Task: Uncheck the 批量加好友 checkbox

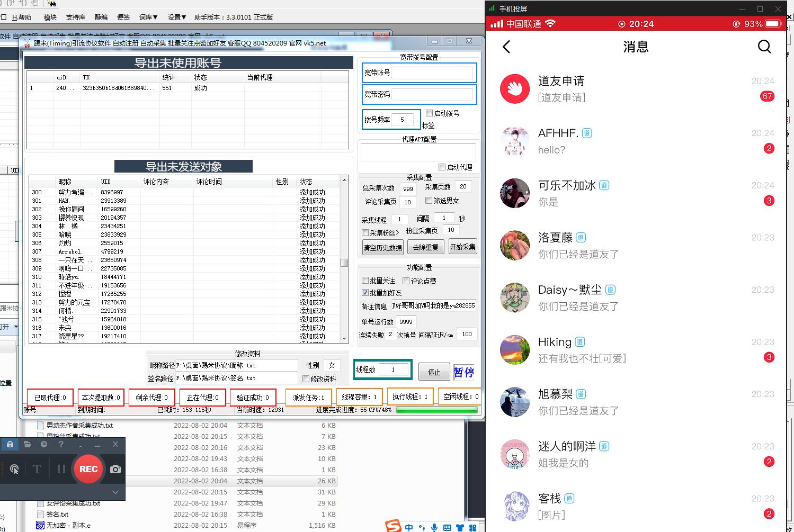Action: pyautogui.click(x=365, y=292)
